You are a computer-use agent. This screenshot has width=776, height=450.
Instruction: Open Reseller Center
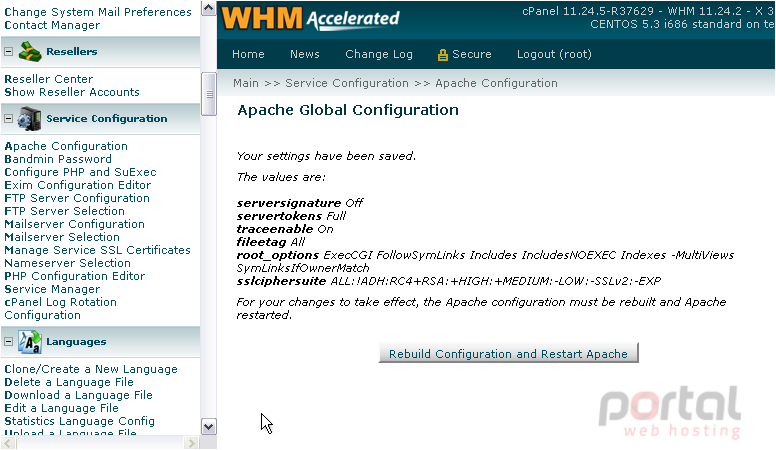point(48,79)
